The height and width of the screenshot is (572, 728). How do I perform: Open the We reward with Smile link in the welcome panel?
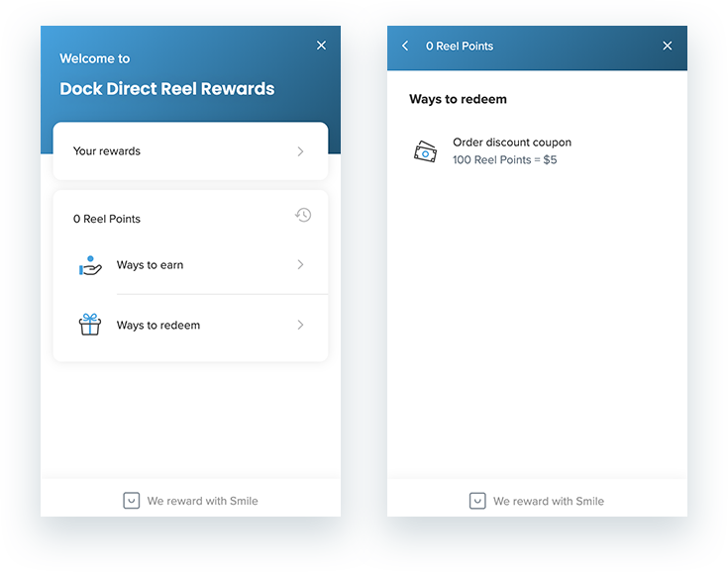click(x=202, y=501)
